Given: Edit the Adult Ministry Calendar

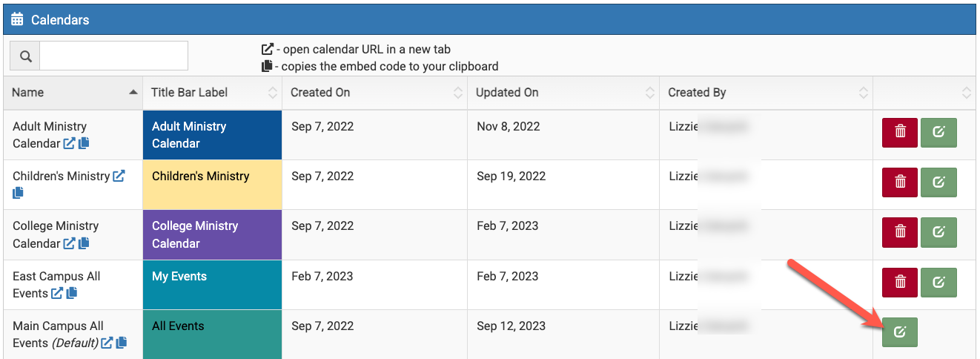Looking at the screenshot, I should [938, 132].
